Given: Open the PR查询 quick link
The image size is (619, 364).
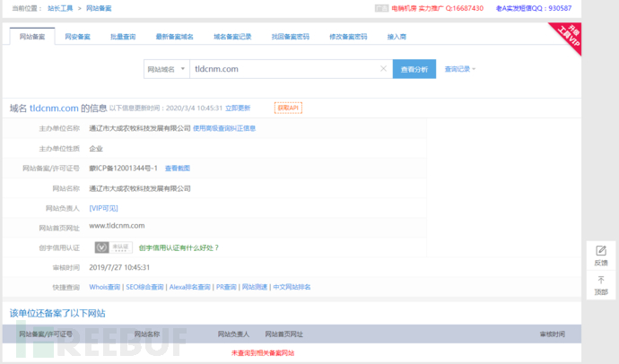Looking at the screenshot, I should (x=226, y=287).
